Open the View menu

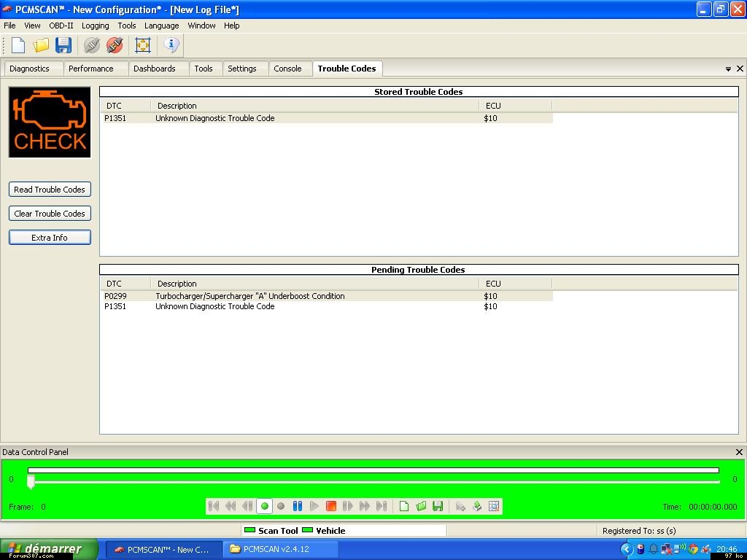pos(32,26)
